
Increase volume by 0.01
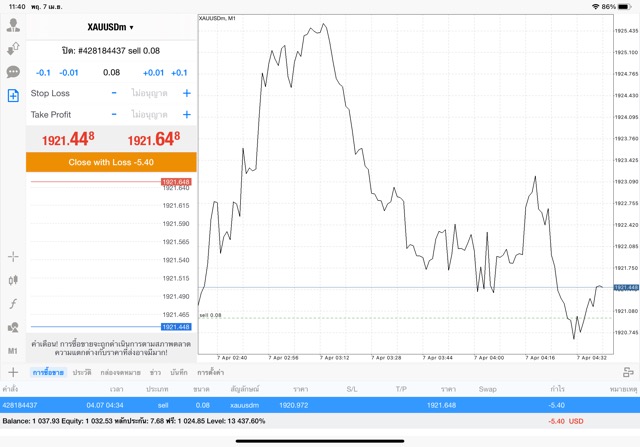tap(153, 73)
